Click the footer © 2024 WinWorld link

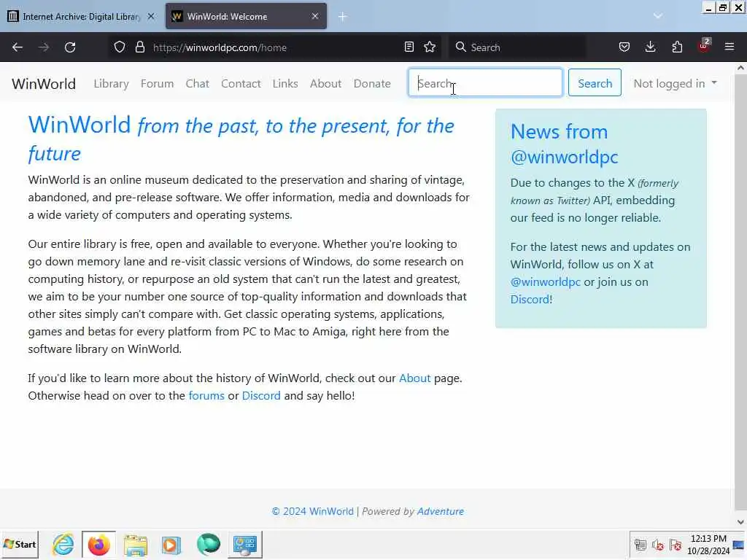[x=312, y=511]
